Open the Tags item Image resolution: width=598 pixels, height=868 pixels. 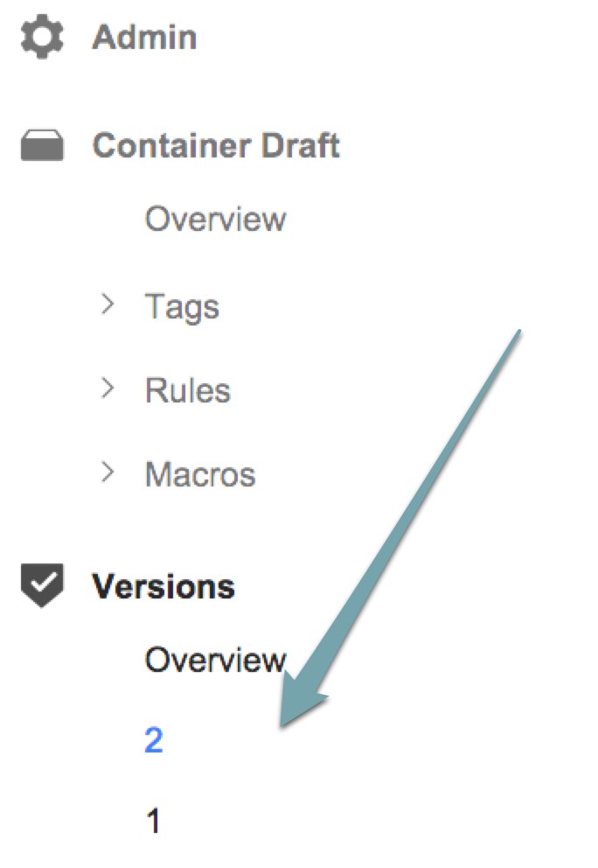pos(182,306)
